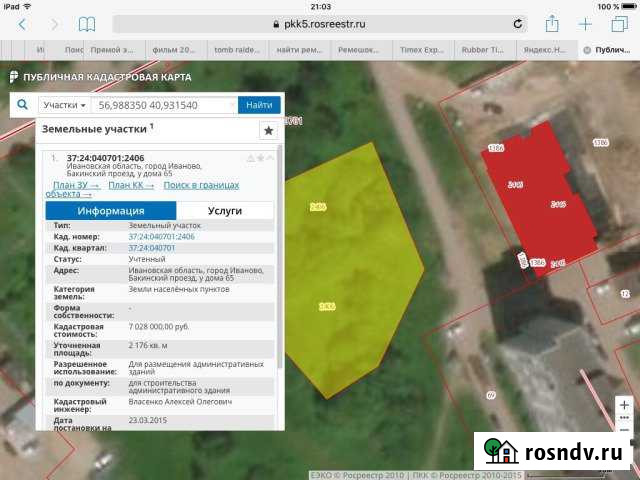This screenshot has width=640, height=480.
Task: Open the План КК link
Action: [131, 185]
